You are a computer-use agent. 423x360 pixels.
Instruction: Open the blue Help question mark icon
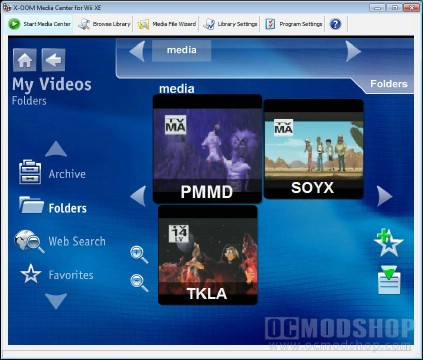point(335,24)
